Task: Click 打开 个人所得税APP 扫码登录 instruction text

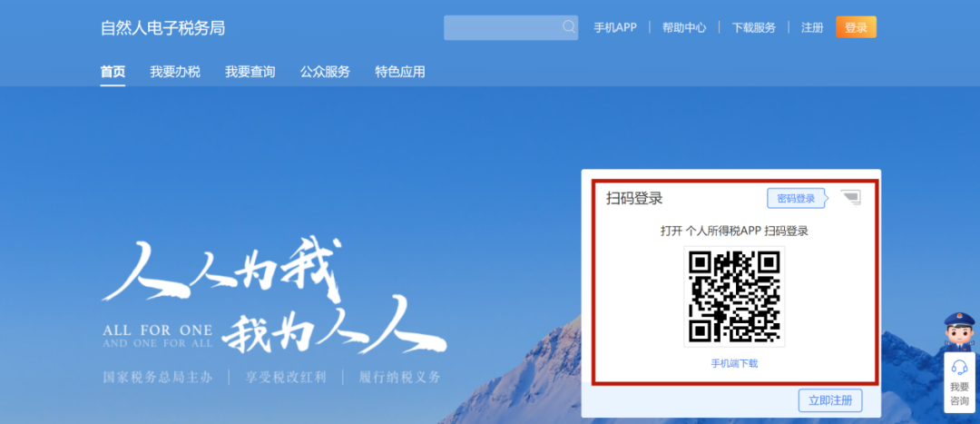Action: click(734, 231)
